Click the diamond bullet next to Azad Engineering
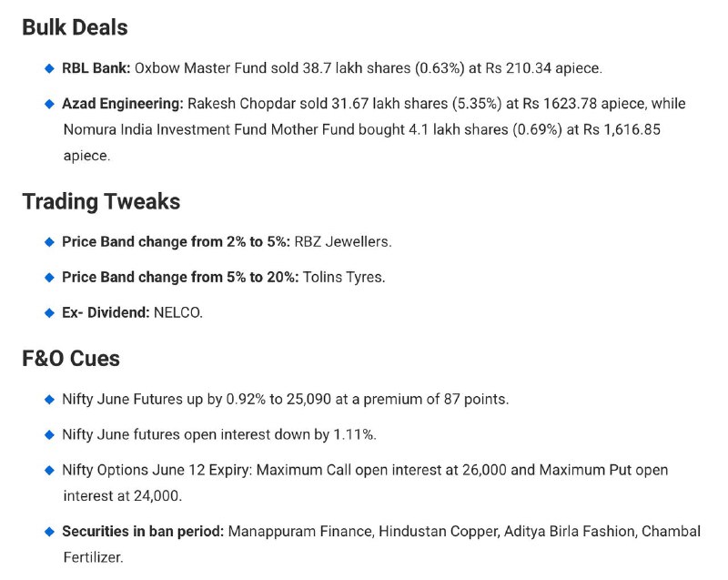728x580 pixels. coord(49,104)
